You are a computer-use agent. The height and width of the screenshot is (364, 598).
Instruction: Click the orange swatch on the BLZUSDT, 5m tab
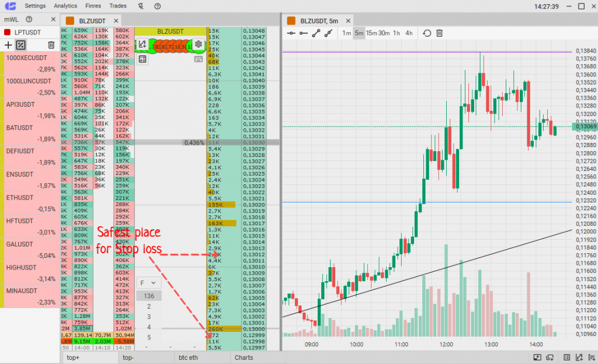pos(291,20)
